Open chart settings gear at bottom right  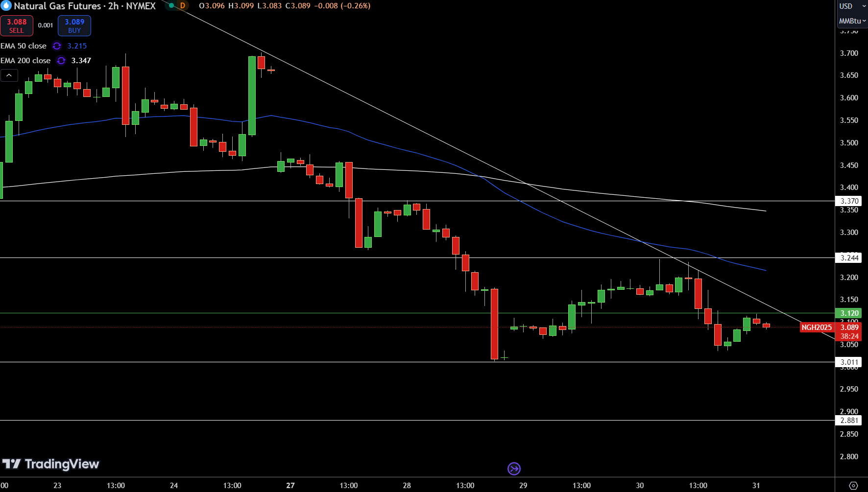(x=853, y=486)
